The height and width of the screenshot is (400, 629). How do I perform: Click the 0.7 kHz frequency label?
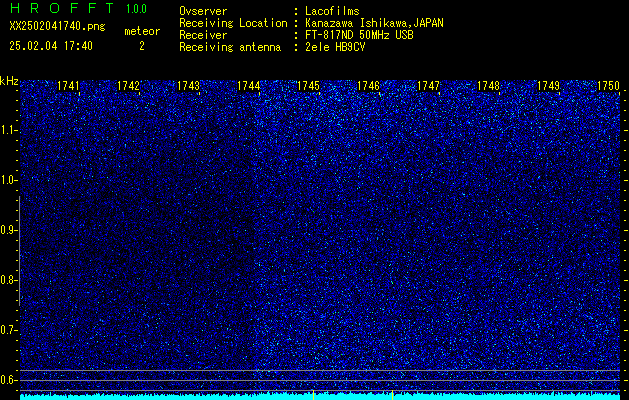(x=8, y=330)
